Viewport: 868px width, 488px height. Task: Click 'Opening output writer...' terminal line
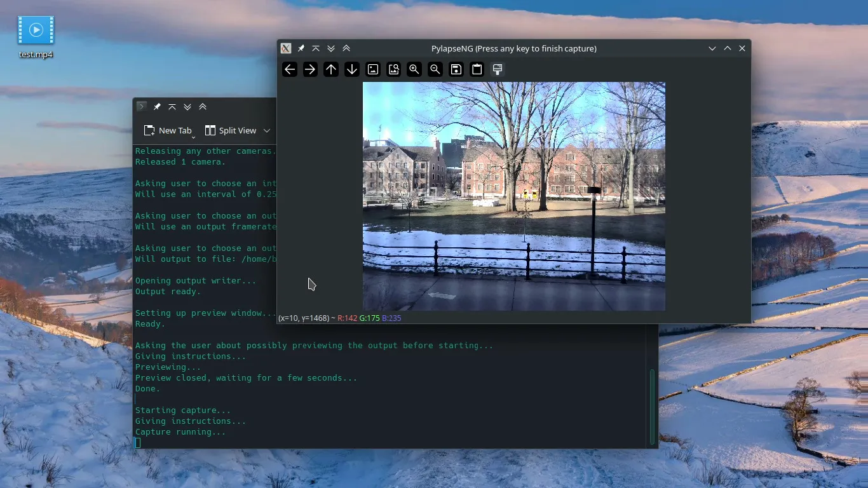(196, 281)
